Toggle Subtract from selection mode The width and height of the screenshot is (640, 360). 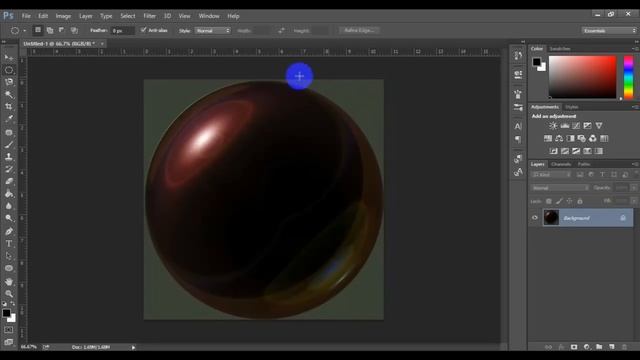coord(62,30)
